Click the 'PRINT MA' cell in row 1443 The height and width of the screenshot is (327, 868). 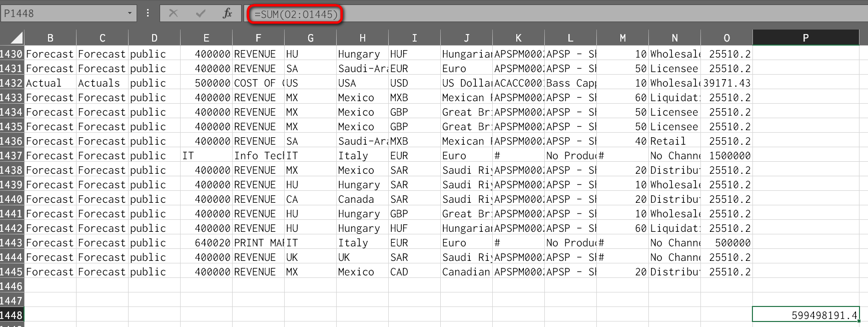click(x=259, y=243)
